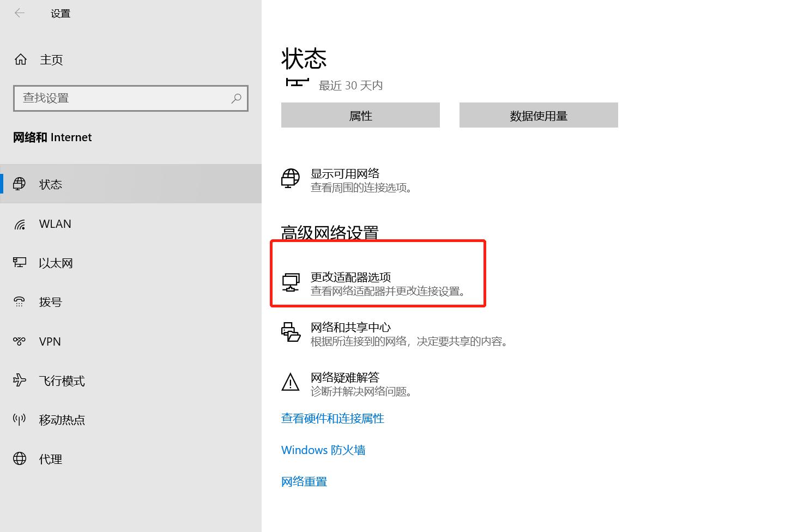Click the 主页 home icon
Viewport: 804px width, 532px height.
click(20, 59)
